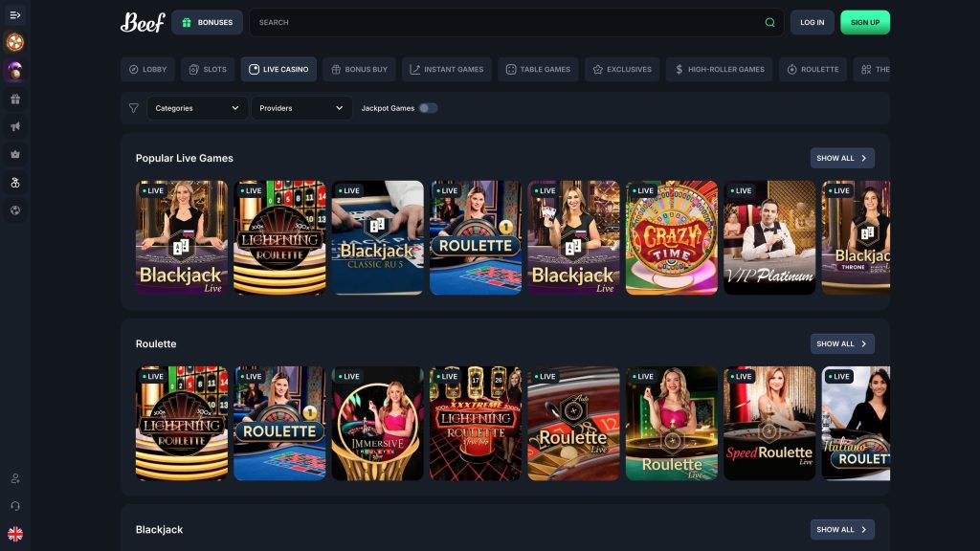The height and width of the screenshot is (551, 980).
Task: Open the green Roulette Live game
Action: (672, 424)
